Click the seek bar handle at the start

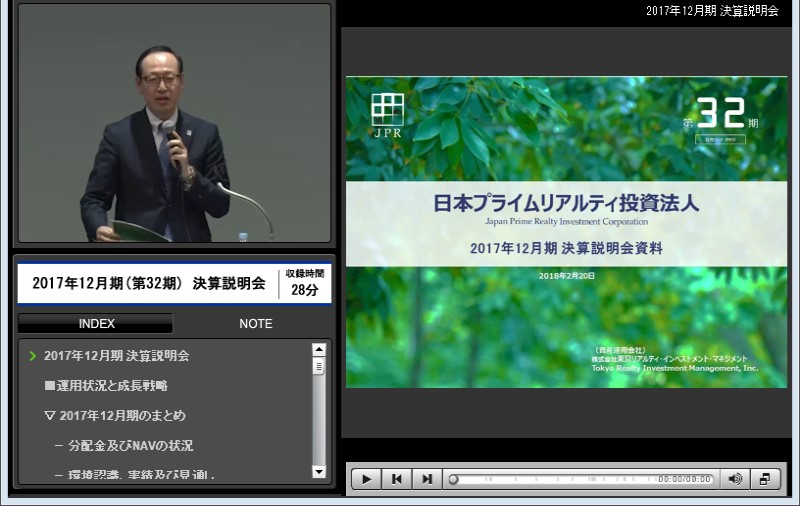click(x=453, y=479)
